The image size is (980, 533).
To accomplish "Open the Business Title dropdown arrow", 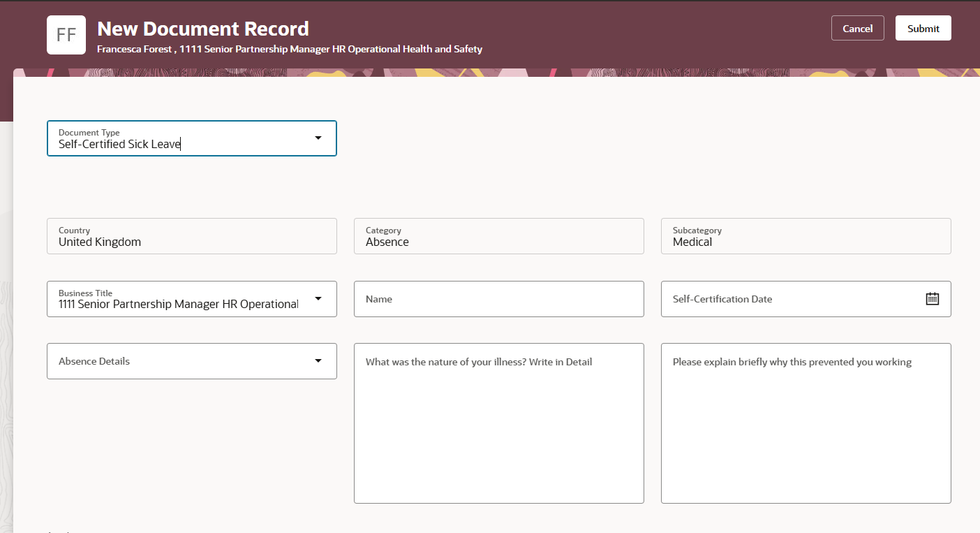I will coord(318,299).
